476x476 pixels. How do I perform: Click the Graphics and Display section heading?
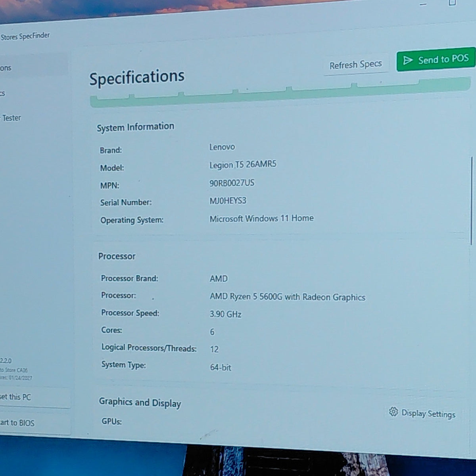[140, 402]
